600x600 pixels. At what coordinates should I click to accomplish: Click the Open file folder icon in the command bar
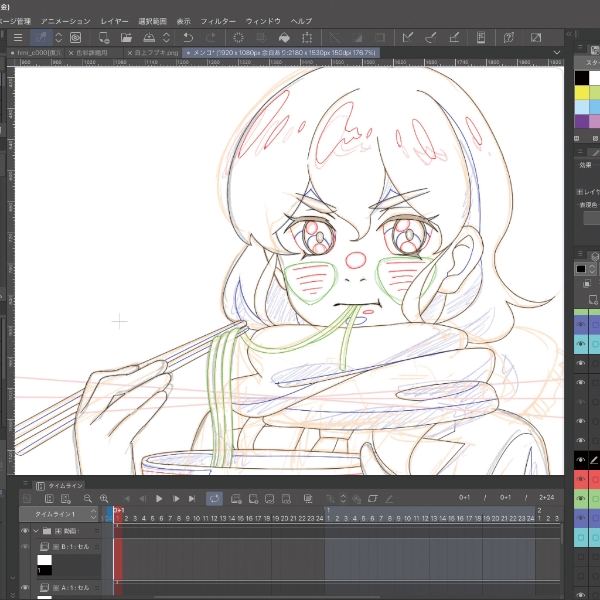tap(127, 38)
